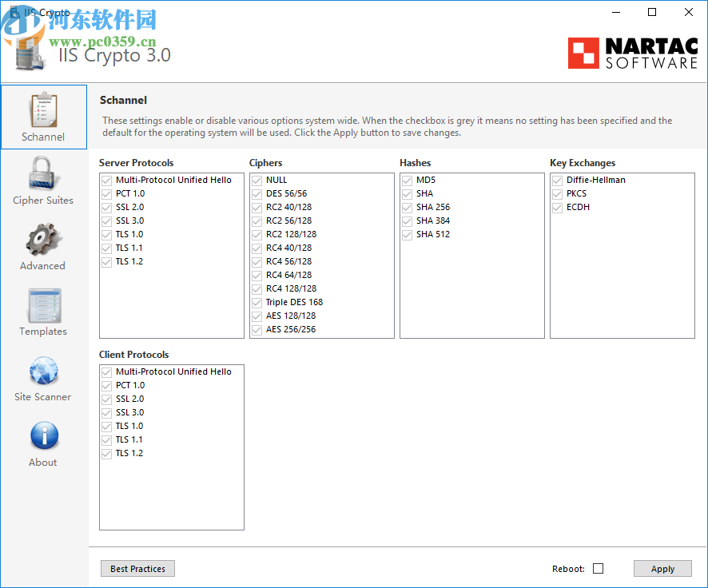Toggle the MD5 hash checkbox
The height and width of the screenshot is (588, 708).
pyautogui.click(x=408, y=181)
